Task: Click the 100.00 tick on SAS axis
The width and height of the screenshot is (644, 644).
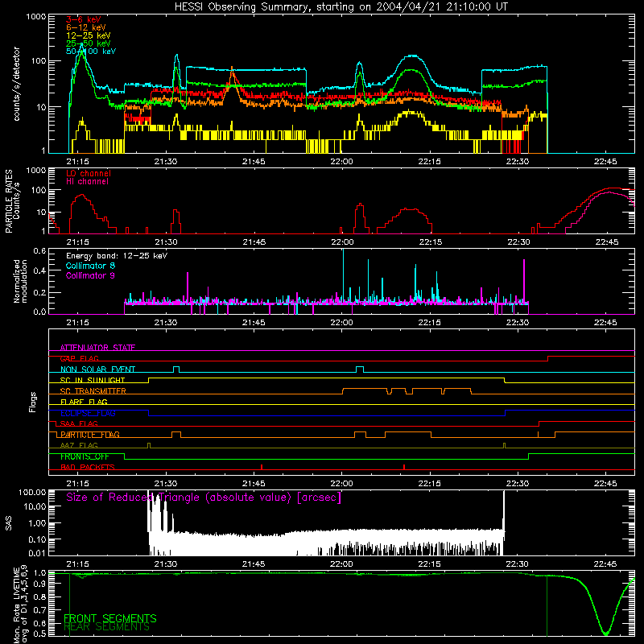Action: point(32,492)
